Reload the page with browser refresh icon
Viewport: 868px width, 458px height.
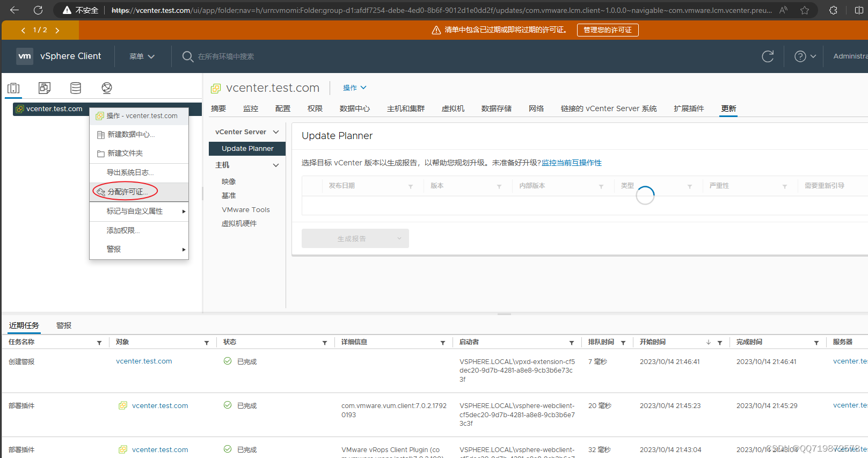pos(38,10)
